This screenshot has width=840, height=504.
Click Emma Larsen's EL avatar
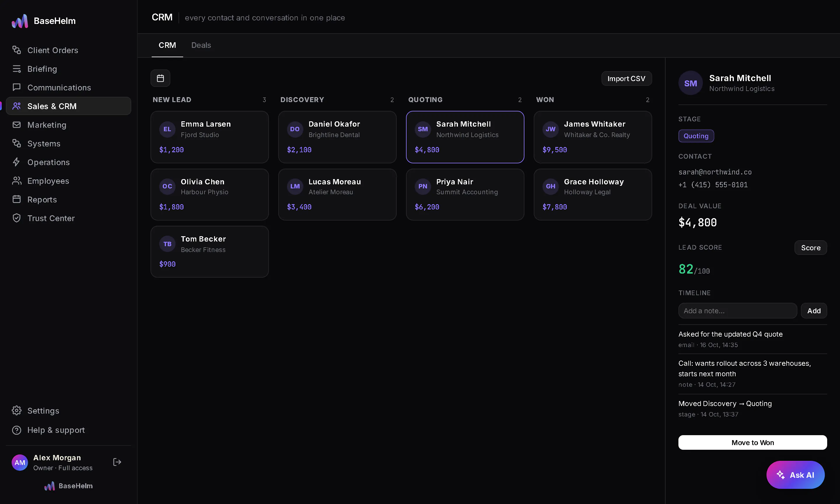point(167,129)
